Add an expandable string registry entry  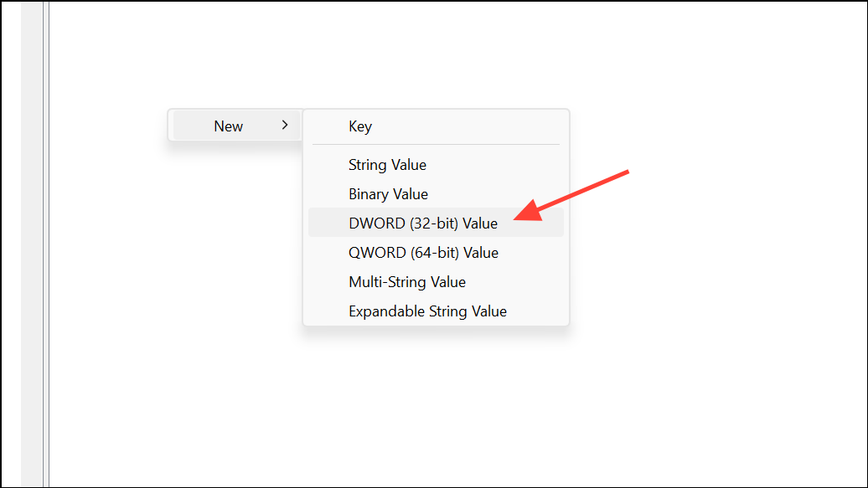pos(427,311)
